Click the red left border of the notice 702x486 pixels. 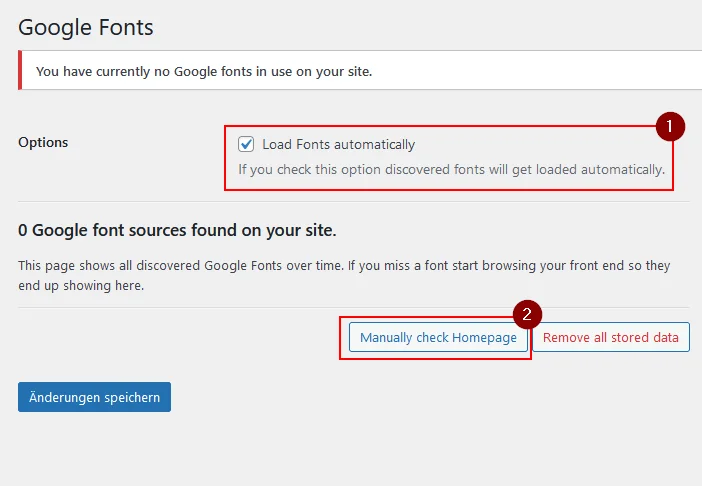pos(20,70)
